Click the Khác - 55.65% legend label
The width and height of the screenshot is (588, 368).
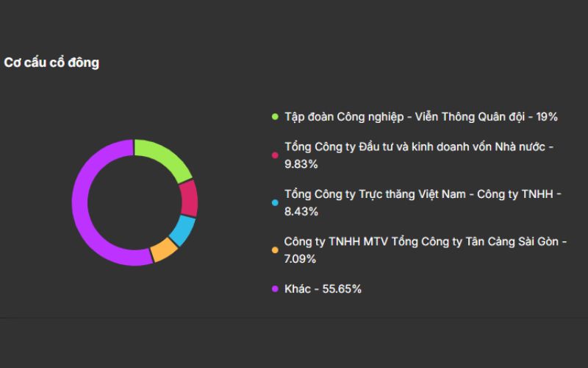coord(323,289)
